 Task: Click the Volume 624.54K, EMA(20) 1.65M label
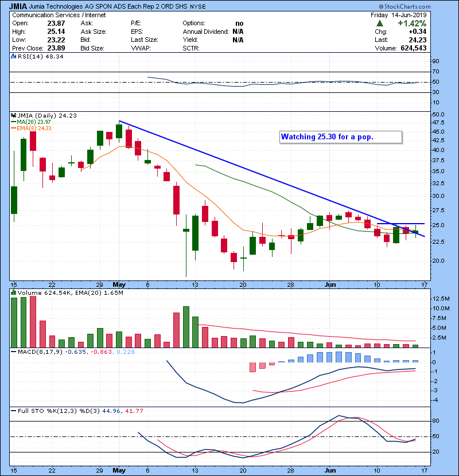pos(70,293)
